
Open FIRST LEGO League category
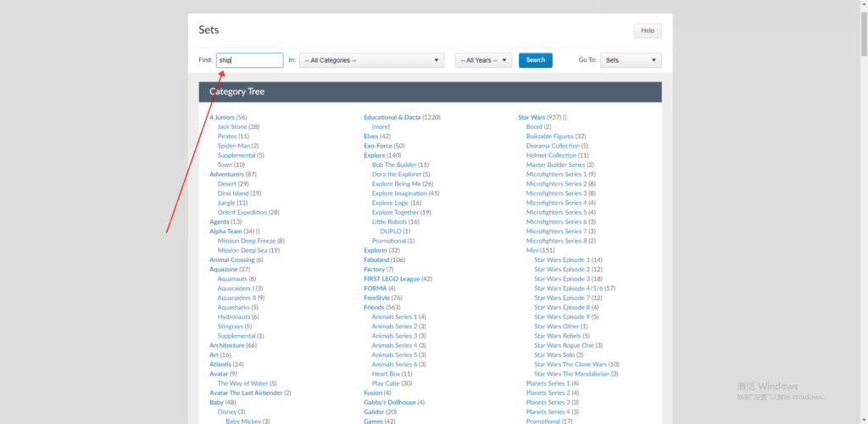[392, 279]
